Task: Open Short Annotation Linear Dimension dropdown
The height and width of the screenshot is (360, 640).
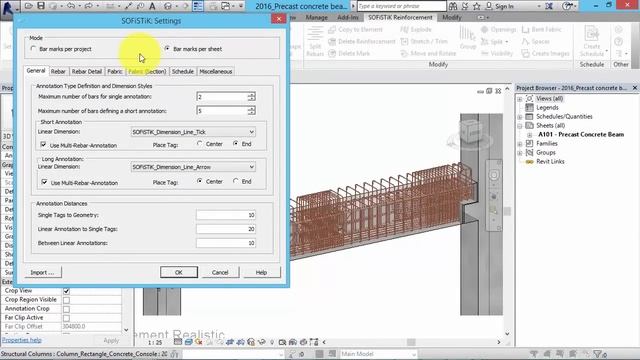Action: (x=193, y=132)
